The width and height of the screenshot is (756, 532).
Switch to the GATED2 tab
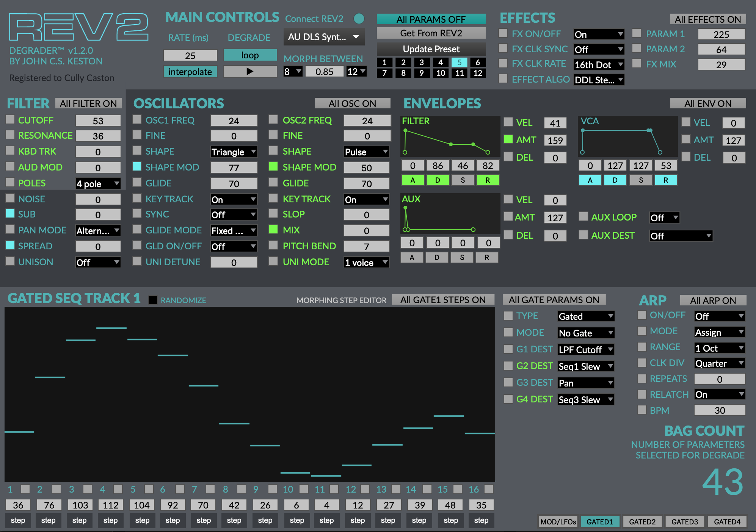point(642,522)
